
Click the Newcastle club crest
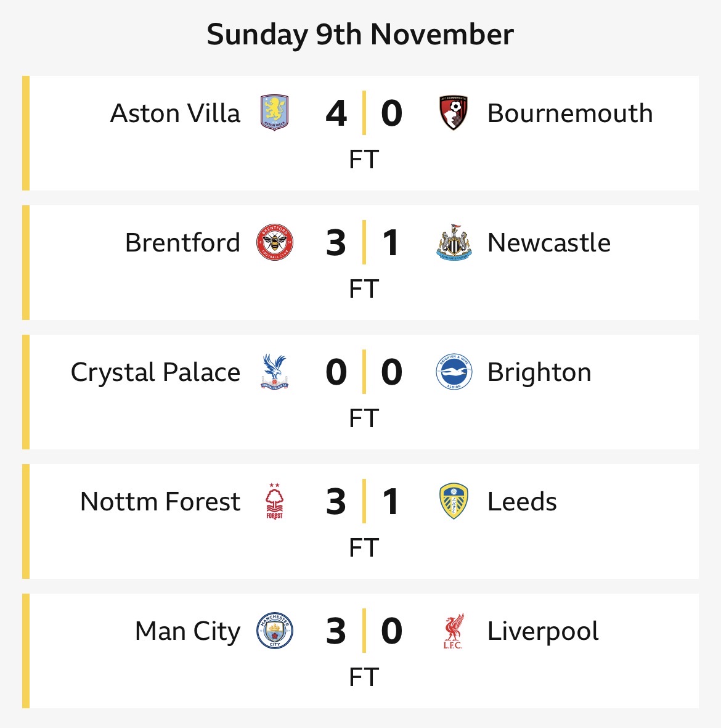[x=454, y=243]
